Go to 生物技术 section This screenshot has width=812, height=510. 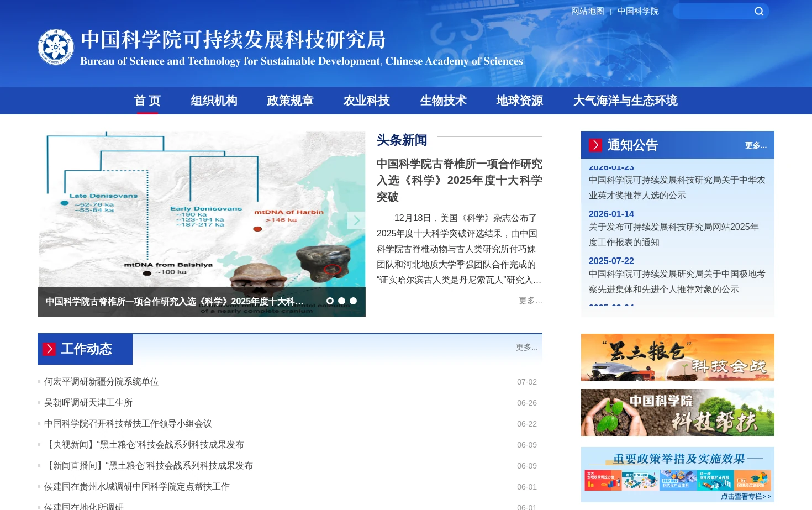(x=443, y=101)
